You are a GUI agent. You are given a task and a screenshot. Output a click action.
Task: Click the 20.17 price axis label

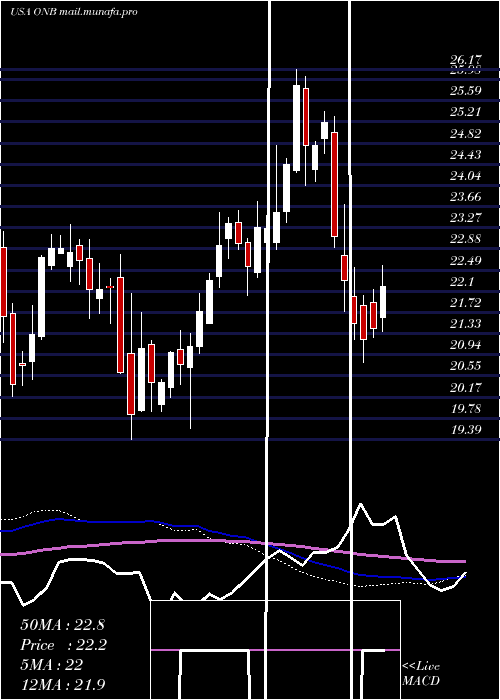(466, 388)
